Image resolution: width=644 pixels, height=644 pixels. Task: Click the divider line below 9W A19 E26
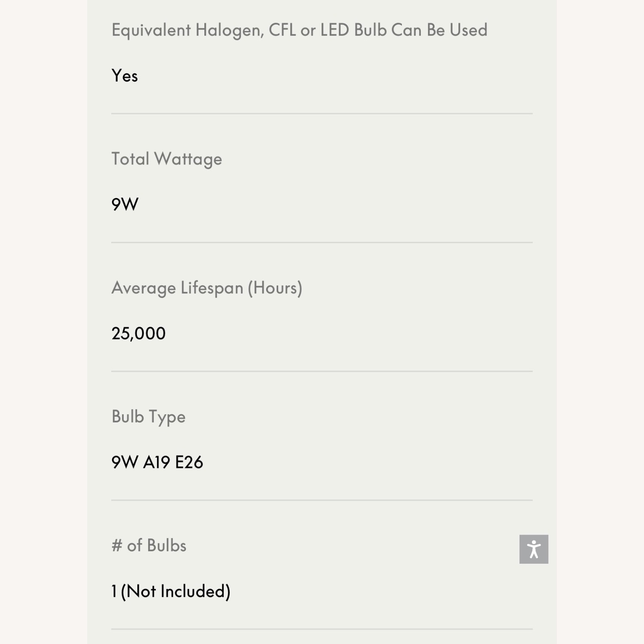coord(322,500)
